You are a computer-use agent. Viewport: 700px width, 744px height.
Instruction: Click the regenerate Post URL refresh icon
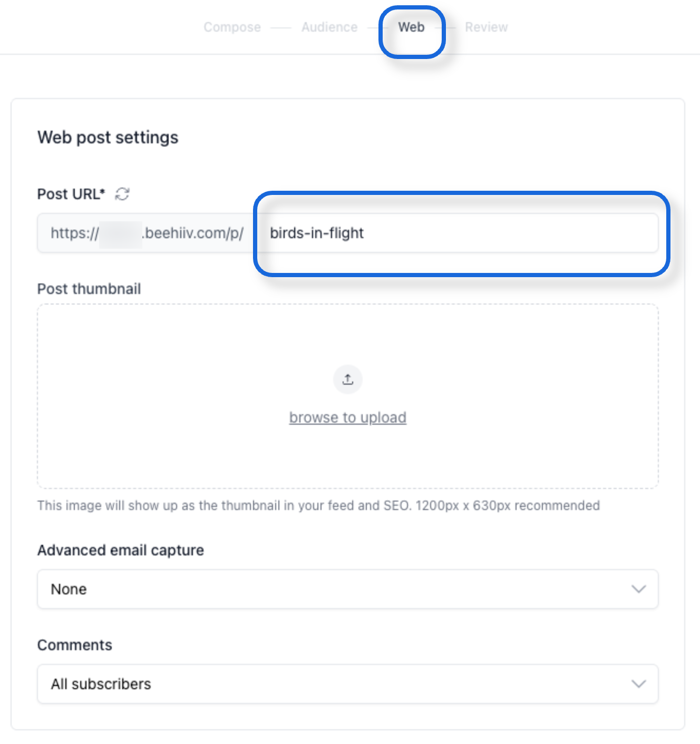click(x=122, y=194)
